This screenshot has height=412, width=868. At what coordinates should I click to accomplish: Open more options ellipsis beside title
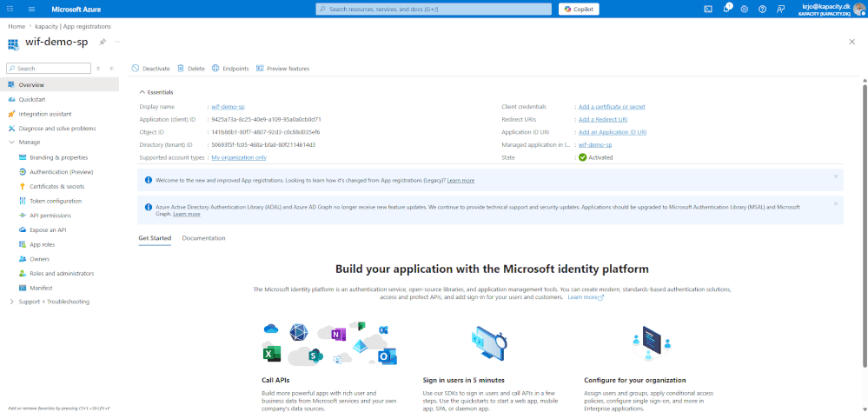(x=116, y=42)
